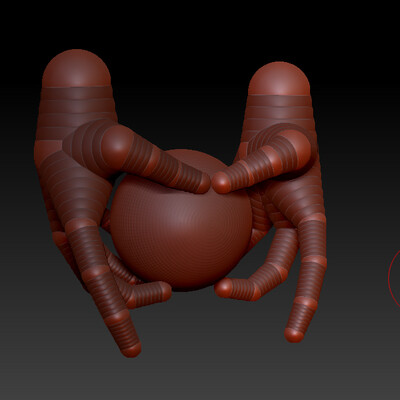
Task: Pick the right thumb tip touching the ball
Action: (221, 183)
